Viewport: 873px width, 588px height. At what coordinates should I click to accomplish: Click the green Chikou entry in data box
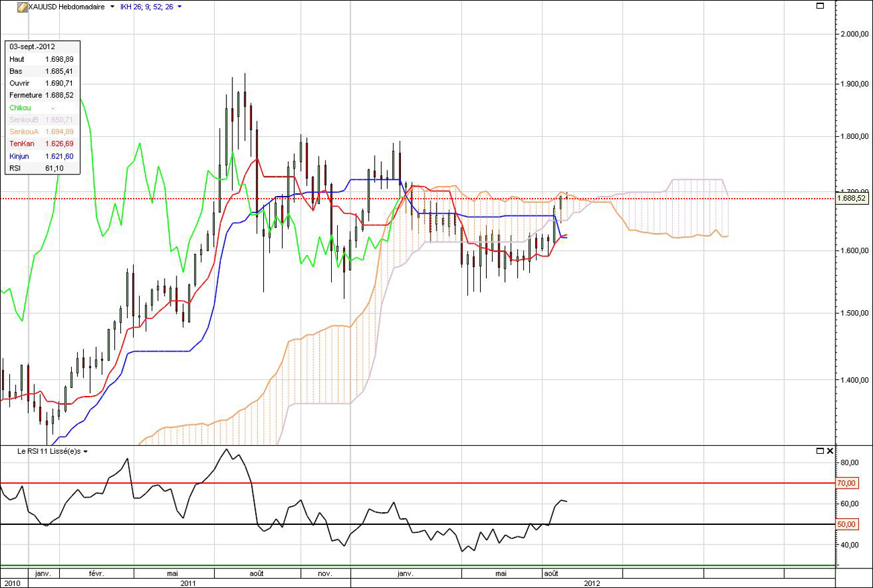coord(21,107)
